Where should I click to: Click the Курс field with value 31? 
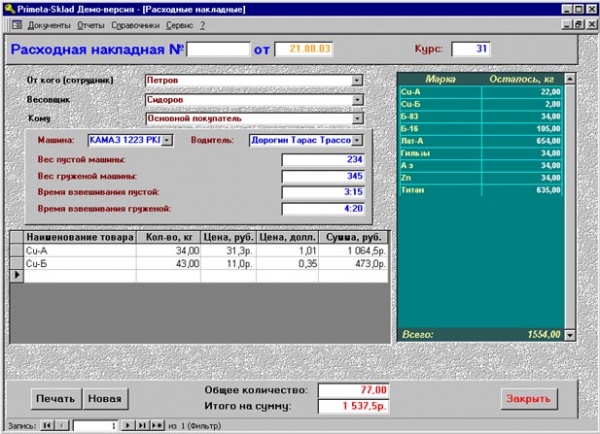pyautogui.click(x=471, y=49)
